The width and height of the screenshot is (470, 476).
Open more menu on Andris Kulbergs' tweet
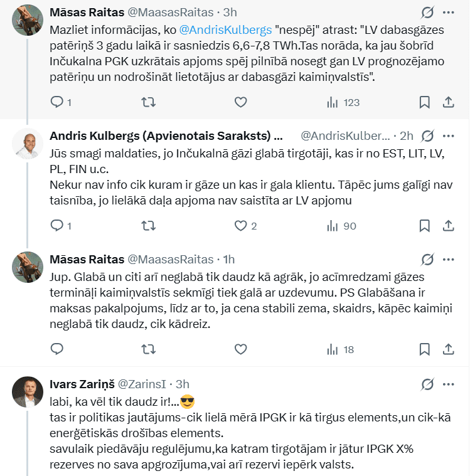(x=449, y=135)
